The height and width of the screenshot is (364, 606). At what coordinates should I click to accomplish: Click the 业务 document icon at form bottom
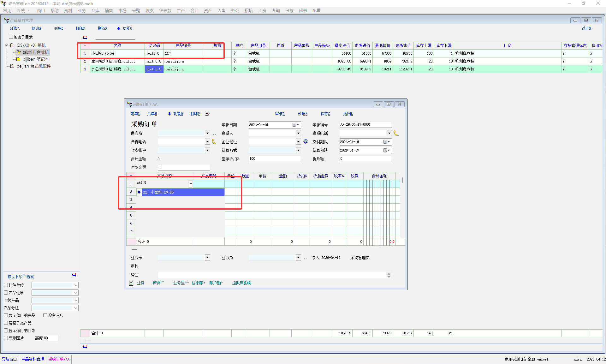131,283
